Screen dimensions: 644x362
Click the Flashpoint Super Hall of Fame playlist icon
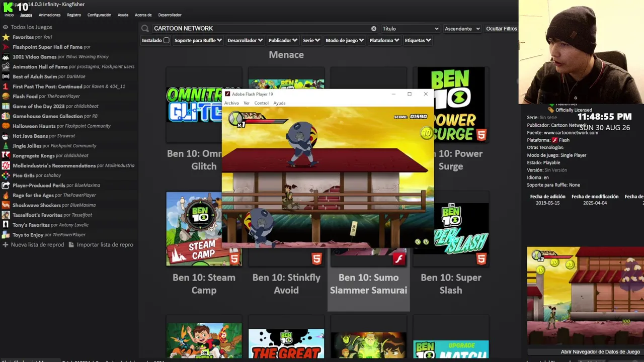6,47
